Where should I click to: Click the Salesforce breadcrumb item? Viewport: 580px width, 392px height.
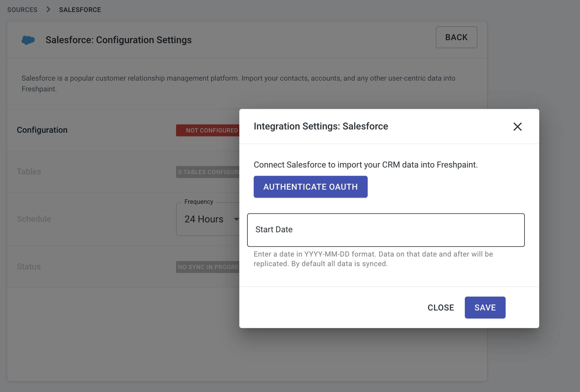click(80, 10)
